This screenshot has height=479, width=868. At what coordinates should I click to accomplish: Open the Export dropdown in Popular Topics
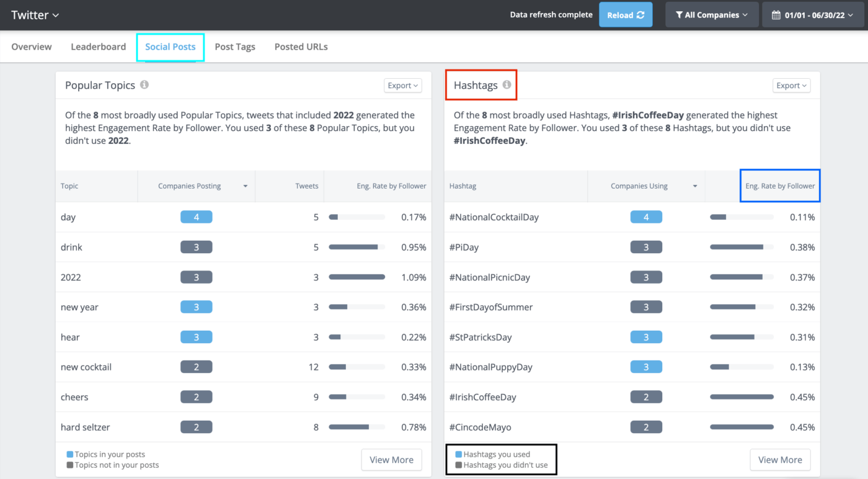tap(402, 85)
